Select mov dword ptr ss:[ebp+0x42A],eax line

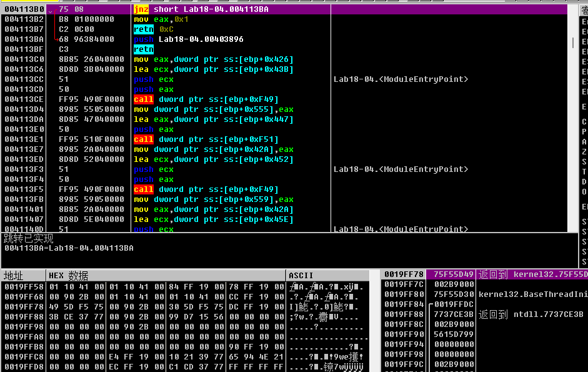coord(213,149)
